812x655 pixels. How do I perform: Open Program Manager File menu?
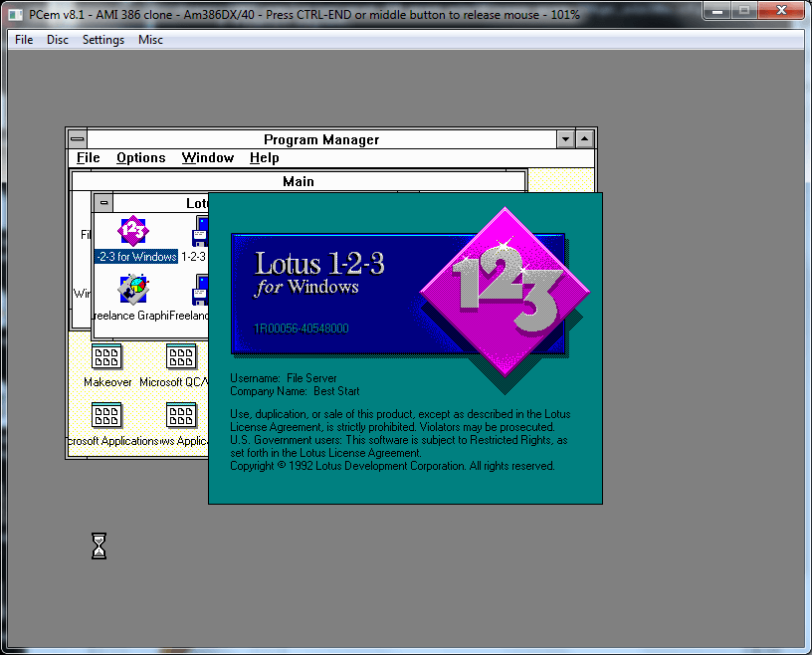pyautogui.click(x=88, y=157)
